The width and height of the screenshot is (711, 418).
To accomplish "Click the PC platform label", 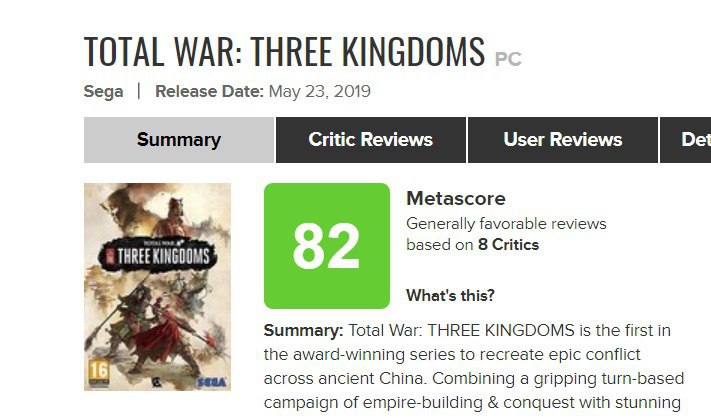I will [x=508, y=59].
